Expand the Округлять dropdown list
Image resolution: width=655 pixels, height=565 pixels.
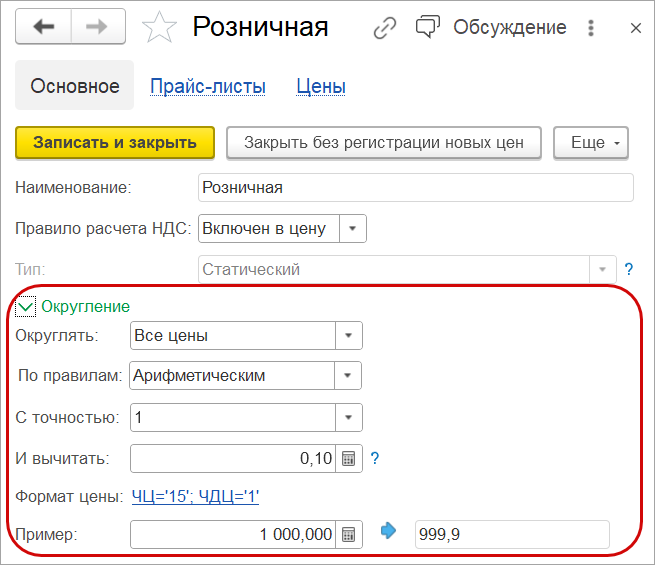(348, 335)
